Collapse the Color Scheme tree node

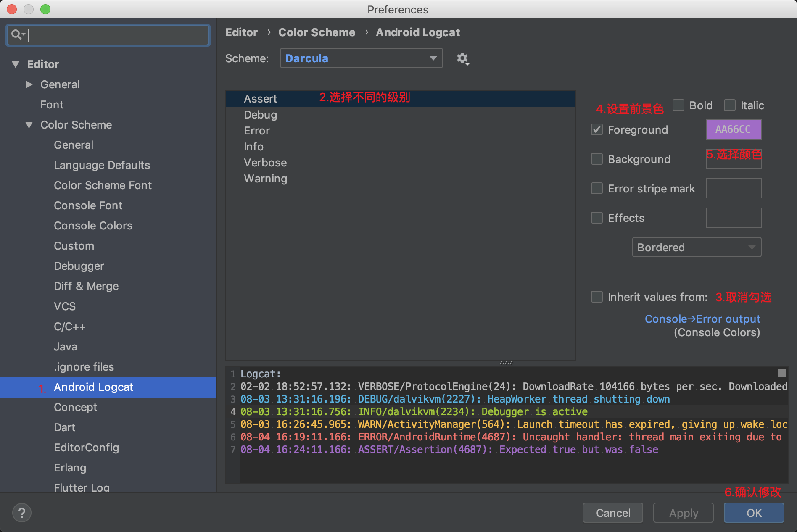tap(29, 125)
